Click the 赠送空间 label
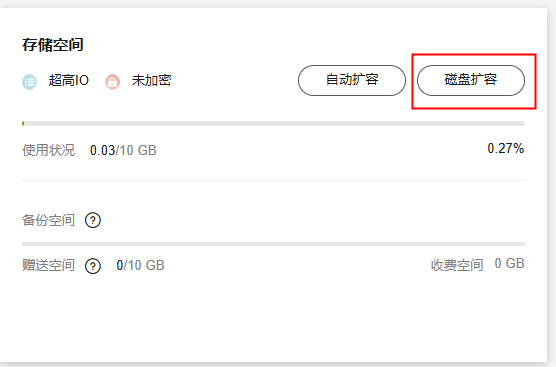Viewport: 556px width, 367px height. (x=49, y=265)
